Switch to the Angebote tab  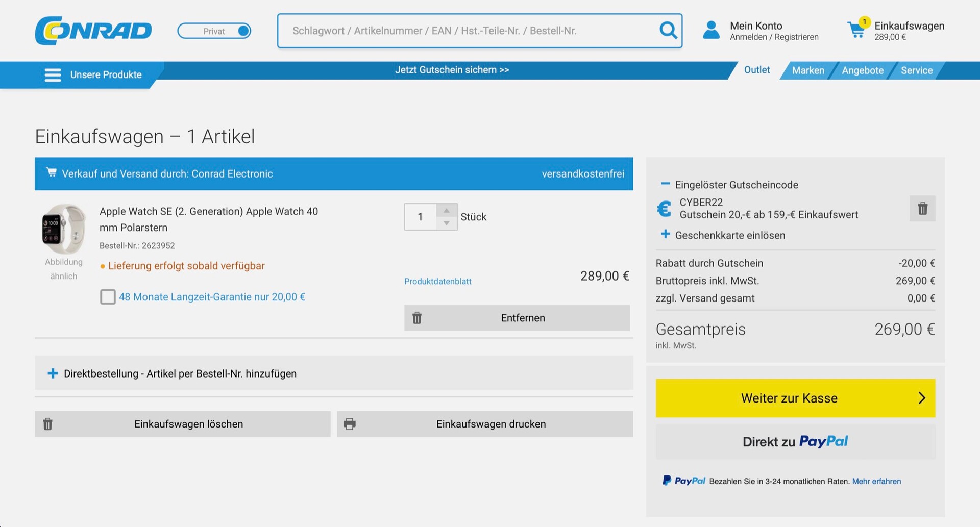(x=862, y=71)
